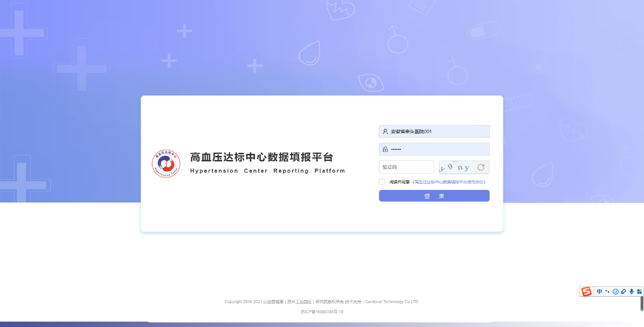Click into the 验证码 captcha input
The image size is (644, 327).
pos(406,167)
